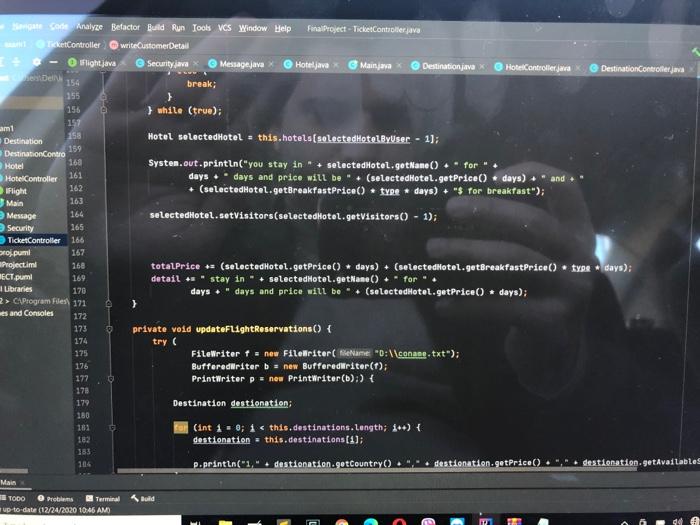Open the Run menu

click(x=178, y=28)
